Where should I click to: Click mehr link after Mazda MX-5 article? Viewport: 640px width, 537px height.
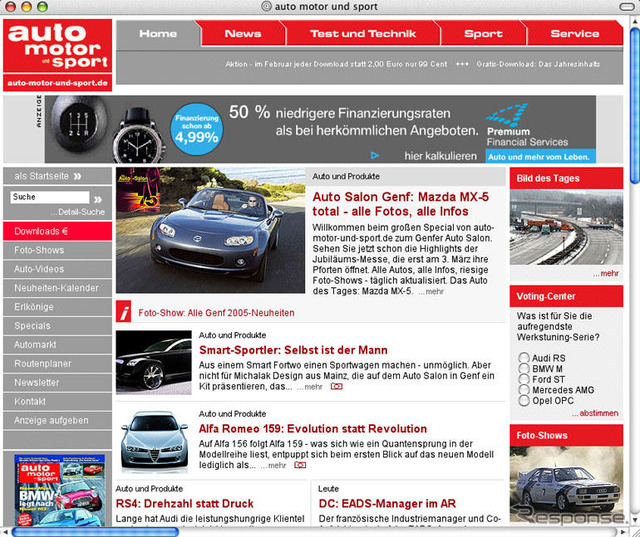coord(431,291)
